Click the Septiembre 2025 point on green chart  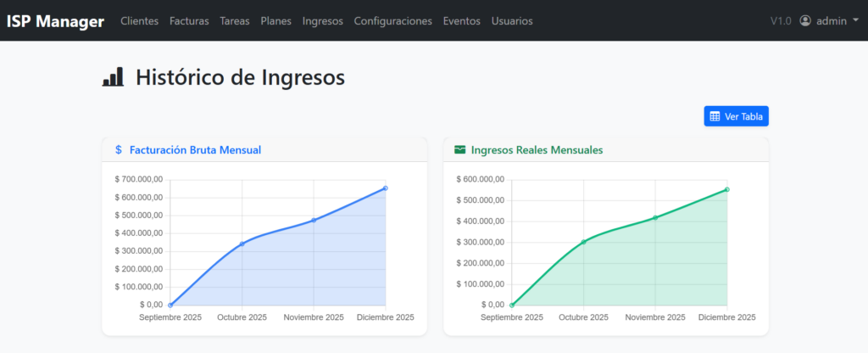tap(511, 305)
